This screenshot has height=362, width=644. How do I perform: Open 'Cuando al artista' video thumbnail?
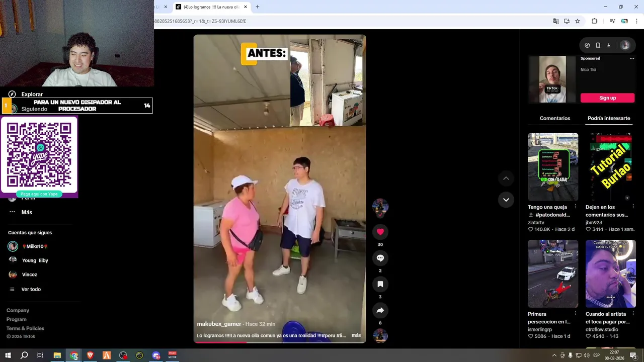pyautogui.click(x=610, y=274)
